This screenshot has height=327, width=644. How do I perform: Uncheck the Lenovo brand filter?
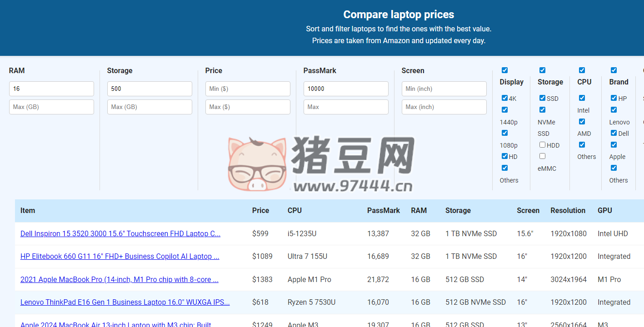point(614,109)
